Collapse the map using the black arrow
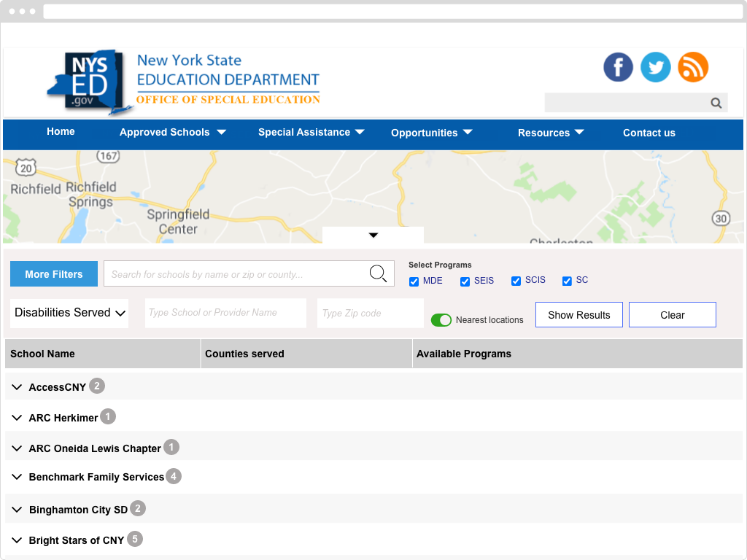The width and height of the screenshot is (747, 560). (x=373, y=235)
